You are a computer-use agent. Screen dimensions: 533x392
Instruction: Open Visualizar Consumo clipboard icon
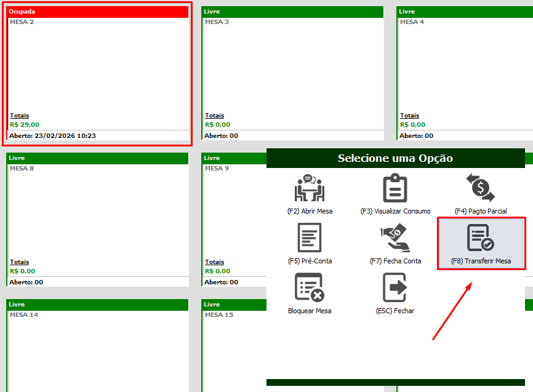click(395, 189)
